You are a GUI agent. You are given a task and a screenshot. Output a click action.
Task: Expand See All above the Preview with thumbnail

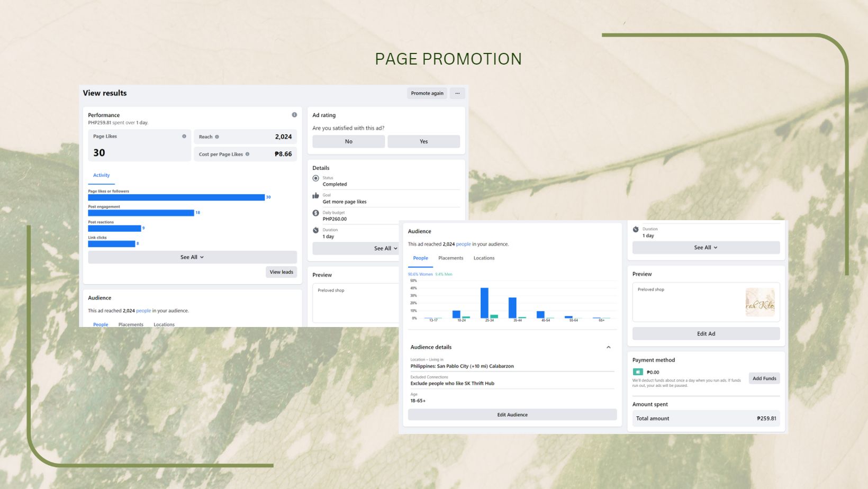click(x=706, y=248)
